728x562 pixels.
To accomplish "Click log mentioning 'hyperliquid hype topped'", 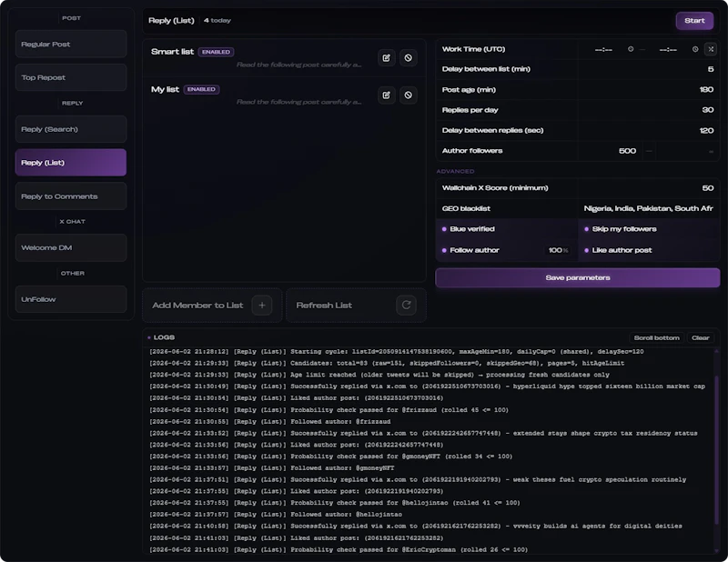I will coord(427,386).
